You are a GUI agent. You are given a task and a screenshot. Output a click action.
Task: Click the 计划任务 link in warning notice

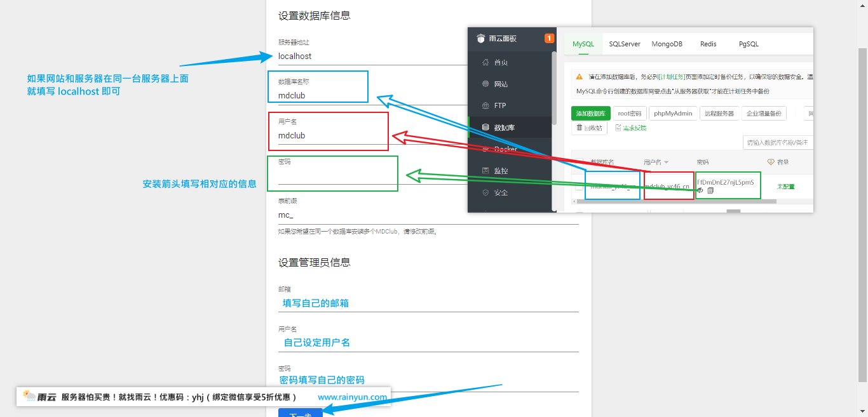(x=672, y=77)
